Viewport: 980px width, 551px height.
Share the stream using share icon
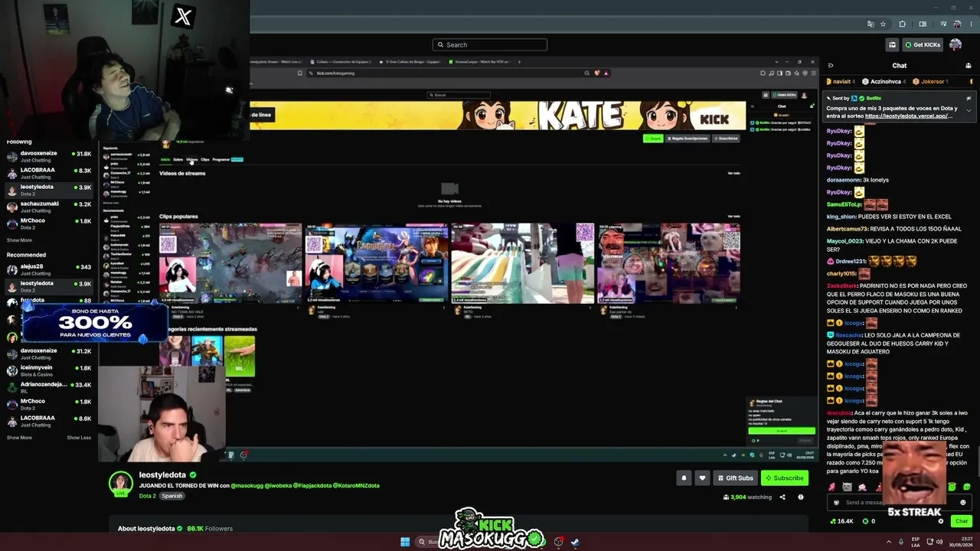[x=782, y=497]
